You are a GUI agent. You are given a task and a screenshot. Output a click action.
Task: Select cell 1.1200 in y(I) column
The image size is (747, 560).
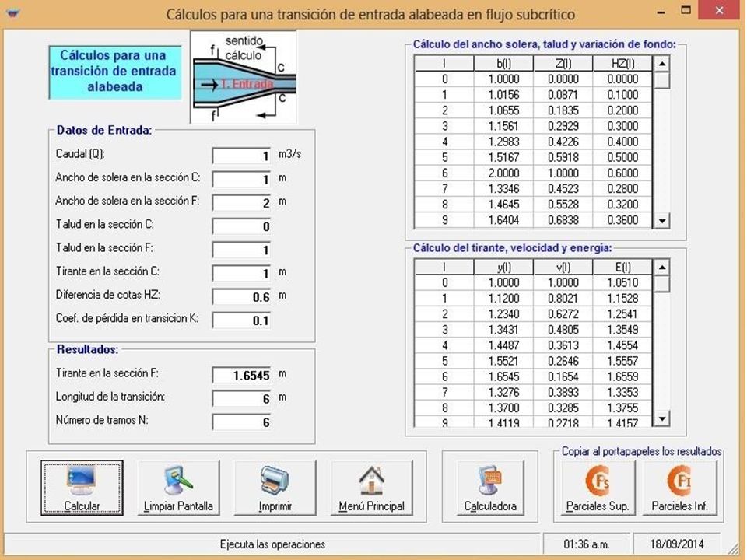pos(503,299)
